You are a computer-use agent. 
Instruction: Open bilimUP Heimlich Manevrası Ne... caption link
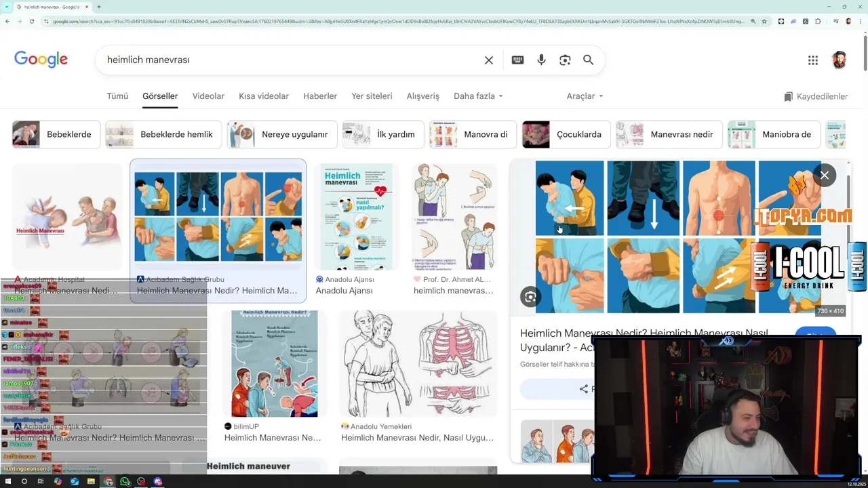pos(273,438)
